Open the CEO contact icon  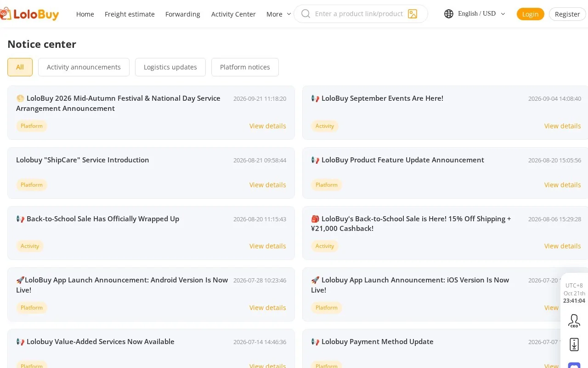(x=574, y=321)
